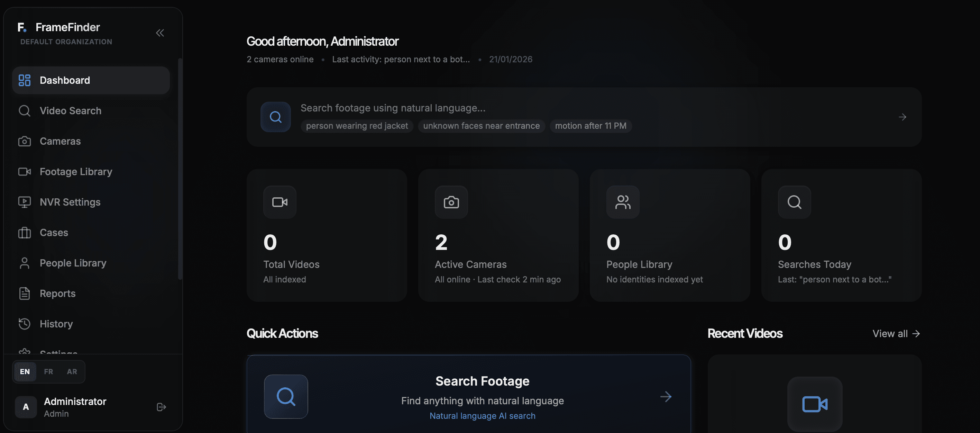Open the Cases section
The width and height of the screenshot is (980, 433).
(x=54, y=233)
